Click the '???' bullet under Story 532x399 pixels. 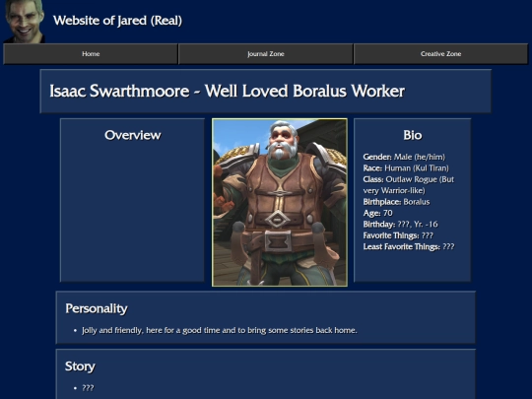pyautogui.click(x=88, y=388)
